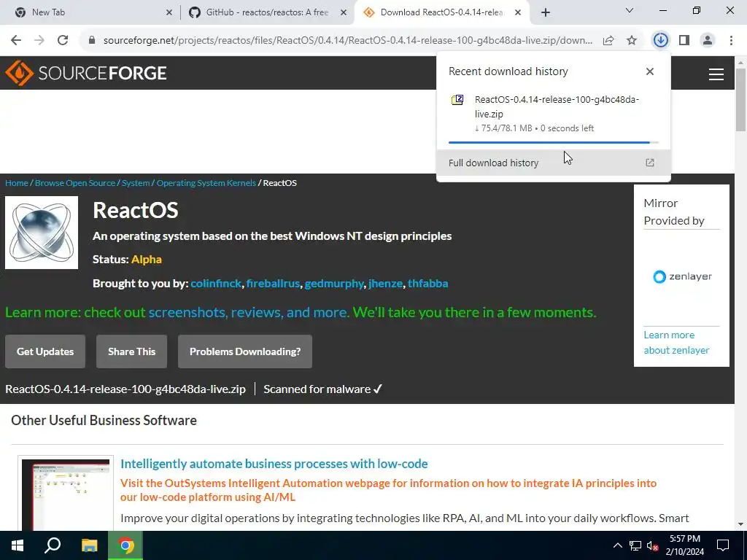Viewport: 747px width, 560px height.
Task: Close the Recent download history popup
Action: coord(650,71)
